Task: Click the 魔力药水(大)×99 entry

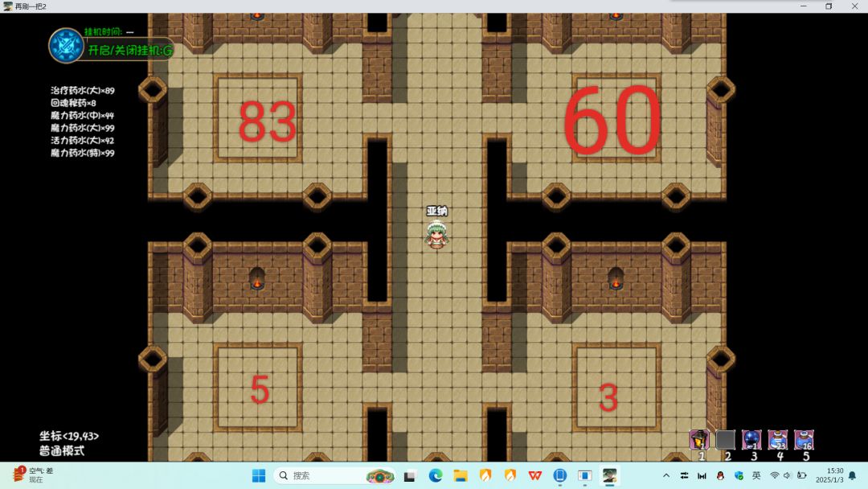Action: coord(83,128)
